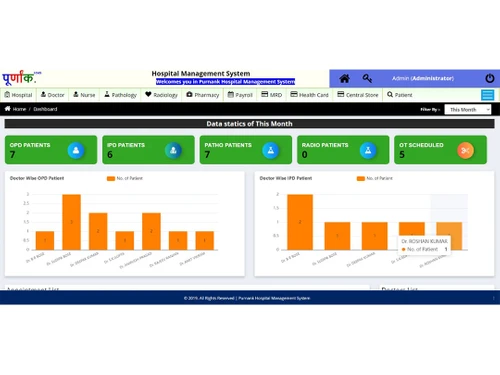Screen dimensions: 500x375
Task: Open the Radiology menu
Action: coord(161,95)
